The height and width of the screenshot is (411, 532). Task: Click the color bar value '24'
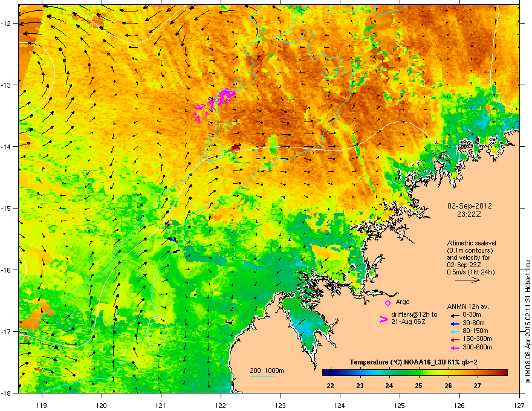coord(389,386)
